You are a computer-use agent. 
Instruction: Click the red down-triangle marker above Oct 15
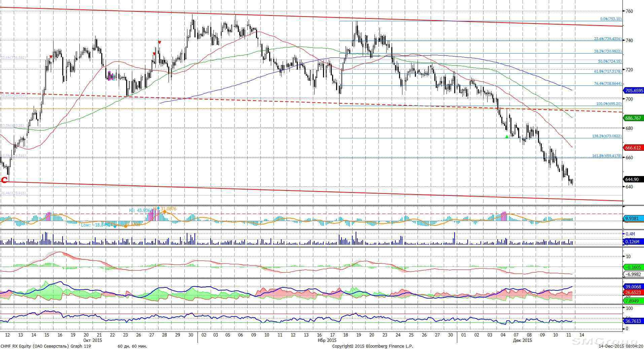[51, 57]
